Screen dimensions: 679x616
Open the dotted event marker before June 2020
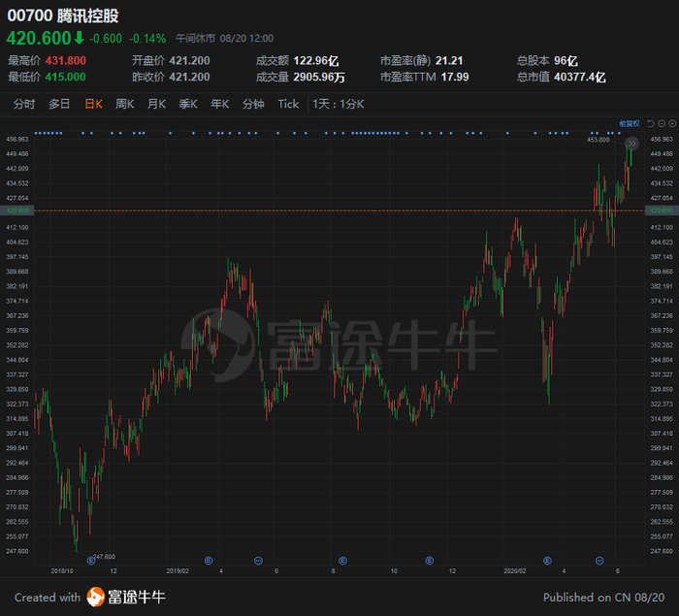coord(599,561)
